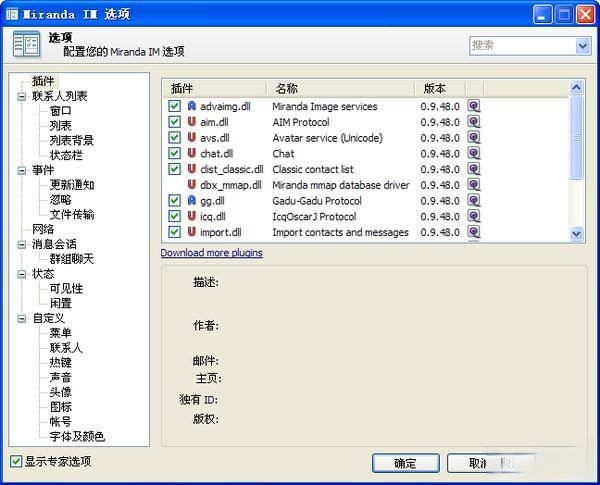The width and height of the screenshot is (600, 485).
Task: Click the 确定 button
Action: [406, 463]
